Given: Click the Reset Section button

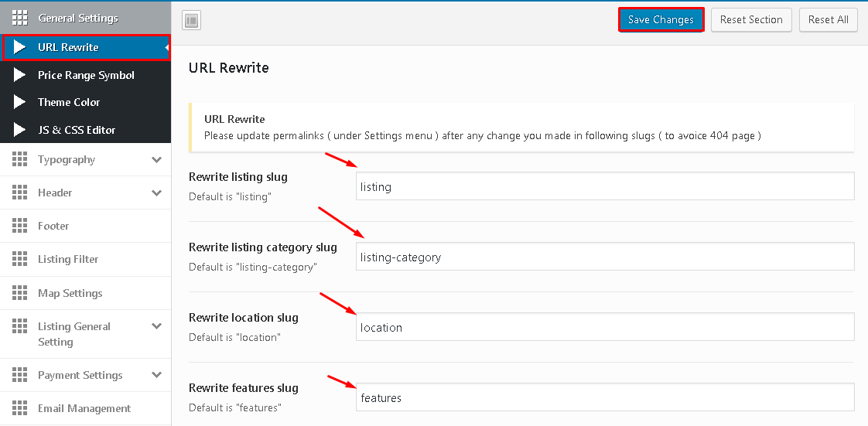Looking at the screenshot, I should tap(750, 20).
